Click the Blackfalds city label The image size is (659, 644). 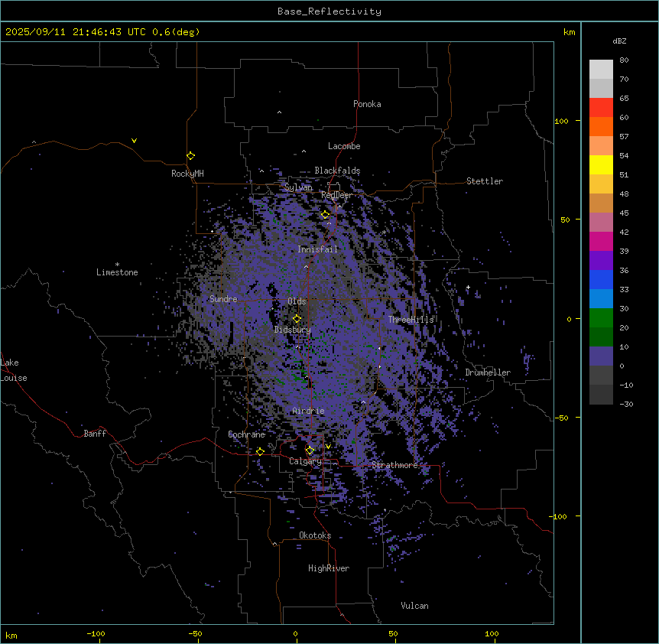[x=337, y=171]
